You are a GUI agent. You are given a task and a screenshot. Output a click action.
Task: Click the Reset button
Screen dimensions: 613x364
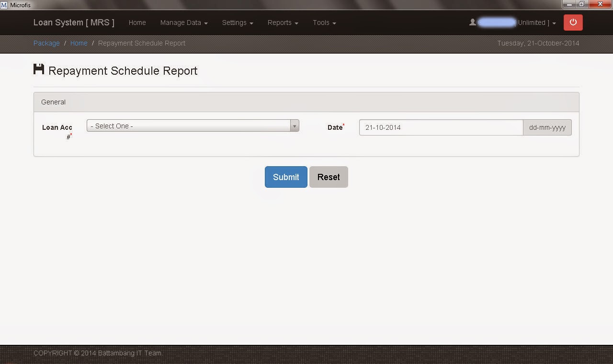(x=329, y=177)
